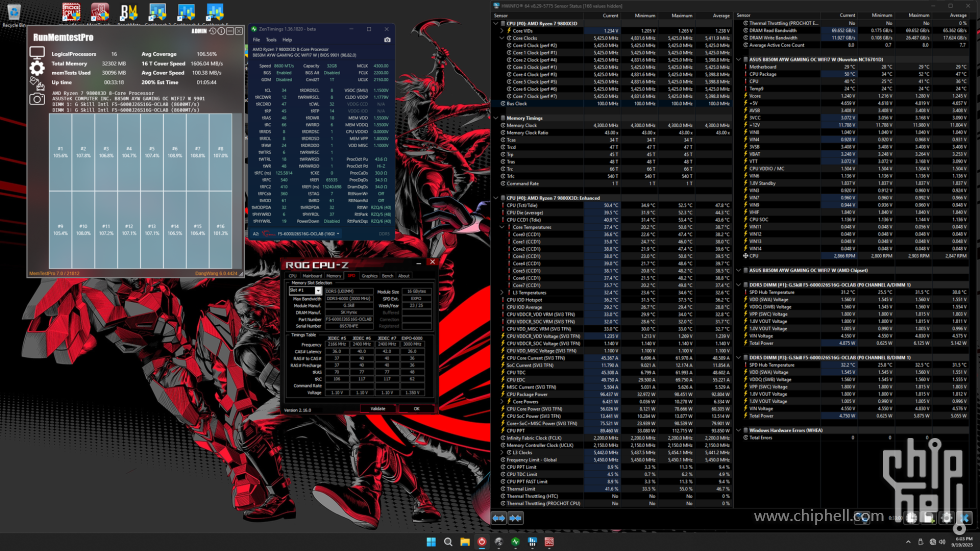The width and height of the screenshot is (980, 551).
Task: Select Total Errors row in HWiNFO
Action: tap(852, 437)
